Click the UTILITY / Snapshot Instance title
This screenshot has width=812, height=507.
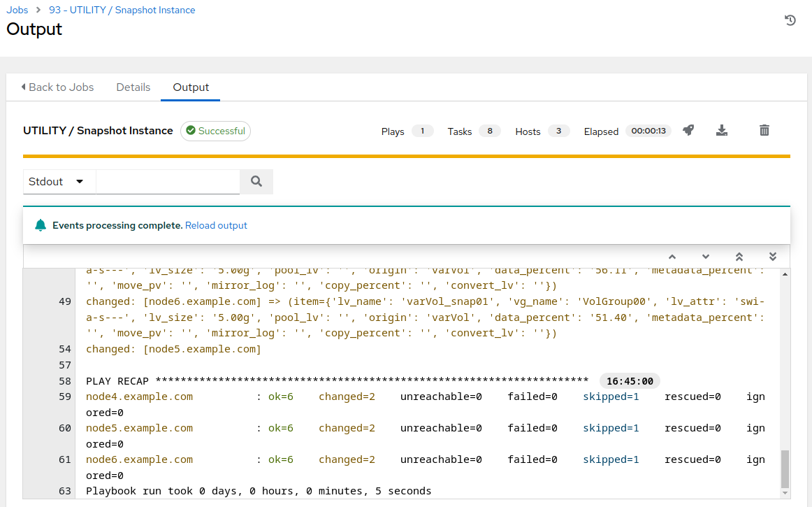point(98,131)
